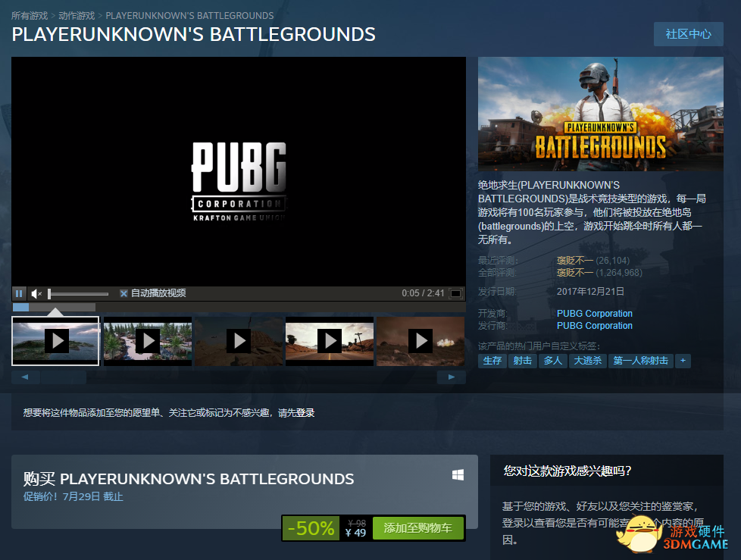
Task: Move the thumbnail strip scrollbar handle
Action: [x=64, y=377]
